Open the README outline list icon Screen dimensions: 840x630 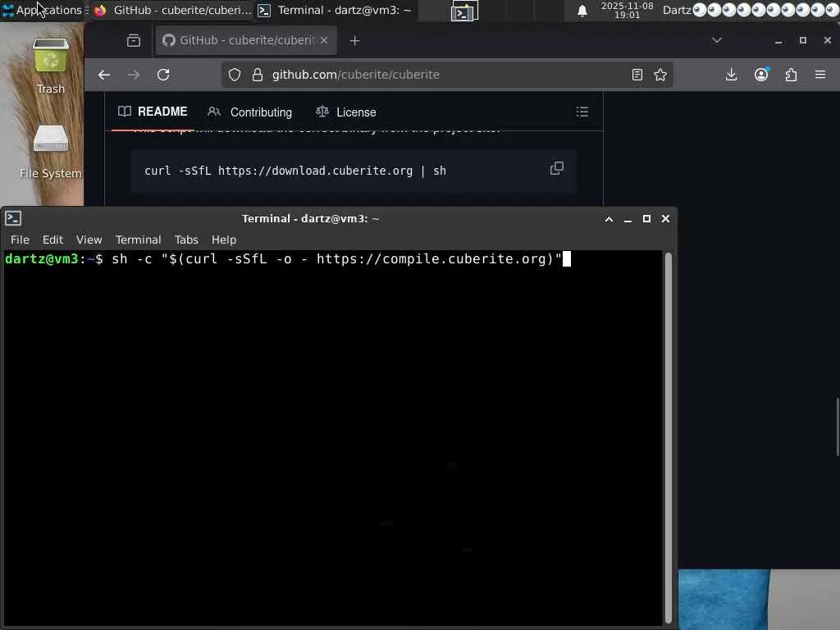pos(582,112)
